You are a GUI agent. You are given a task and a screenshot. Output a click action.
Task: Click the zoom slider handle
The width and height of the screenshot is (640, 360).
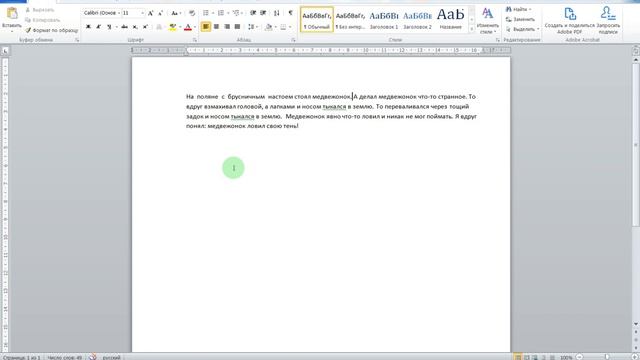(607, 357)
